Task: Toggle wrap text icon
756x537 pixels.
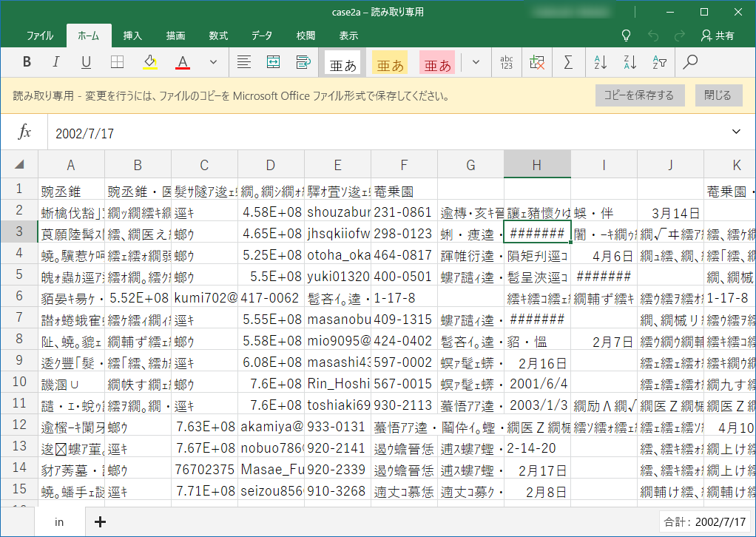Action: [x=303, y=62]
